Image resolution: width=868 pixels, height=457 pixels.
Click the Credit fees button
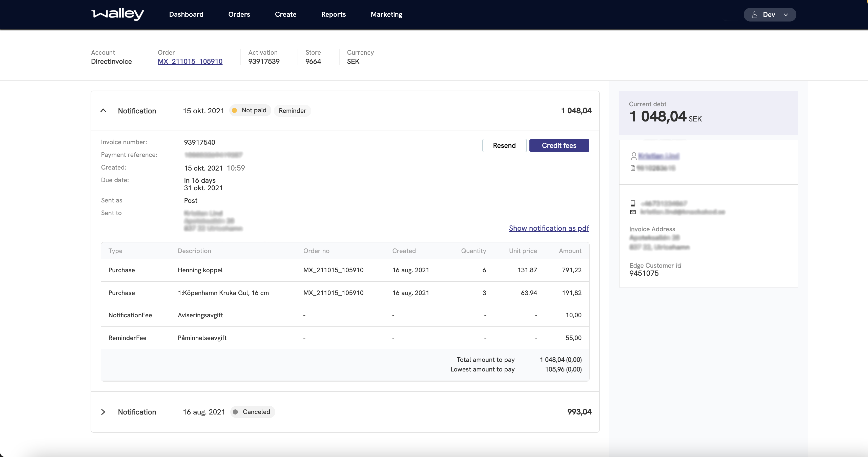[559, 145]
